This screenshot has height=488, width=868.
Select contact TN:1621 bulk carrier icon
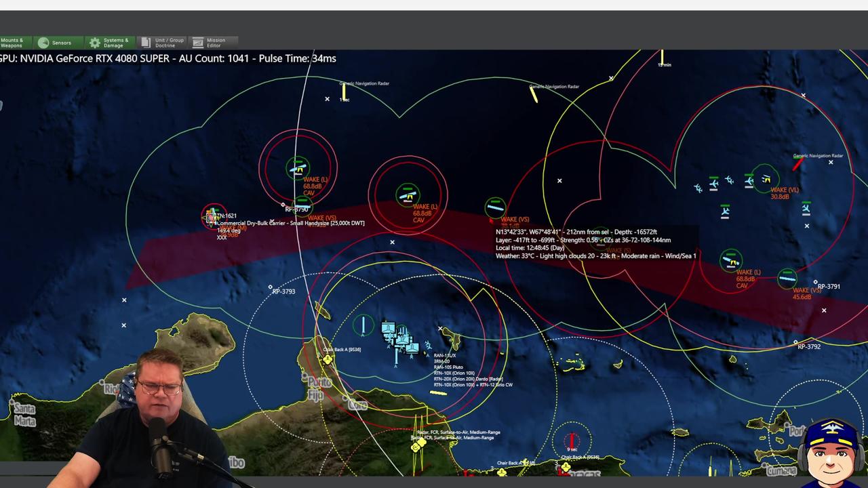tap(212, 216)
